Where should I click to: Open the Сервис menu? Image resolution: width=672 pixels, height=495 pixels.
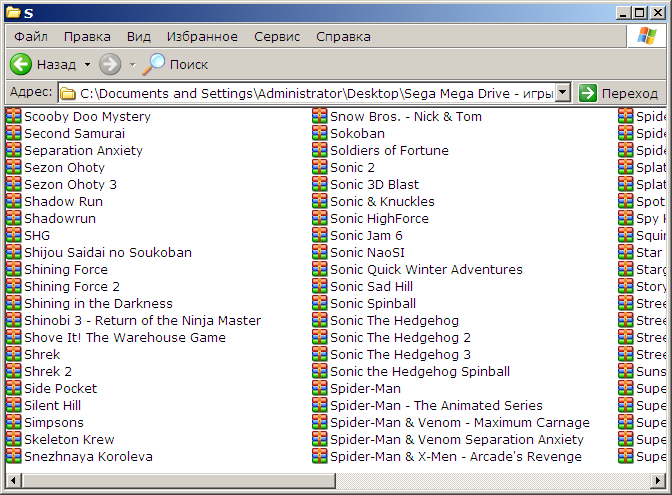[x=277, y=37]
